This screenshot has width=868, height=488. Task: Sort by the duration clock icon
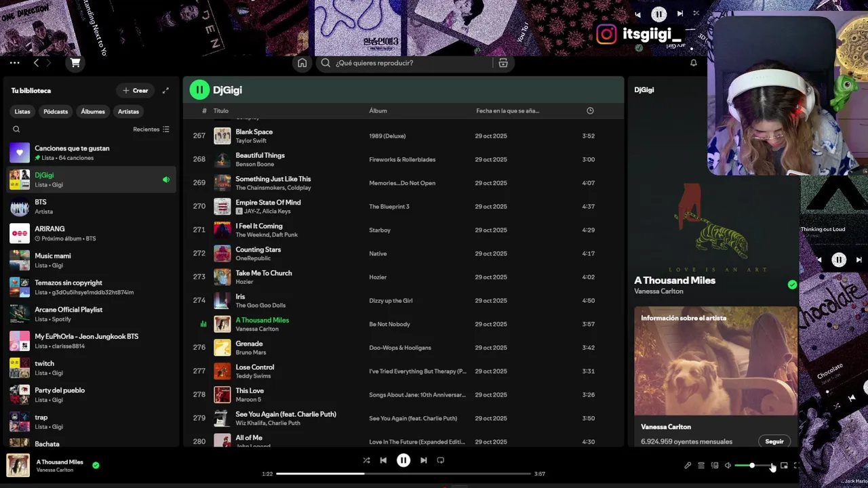pos(590,110)
